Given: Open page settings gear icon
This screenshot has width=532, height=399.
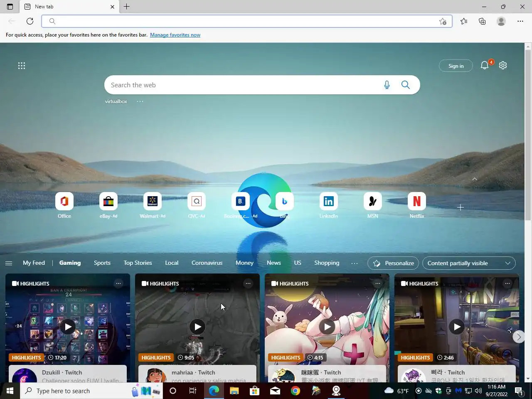Looking at the screenshot, I should coord(503,65).
